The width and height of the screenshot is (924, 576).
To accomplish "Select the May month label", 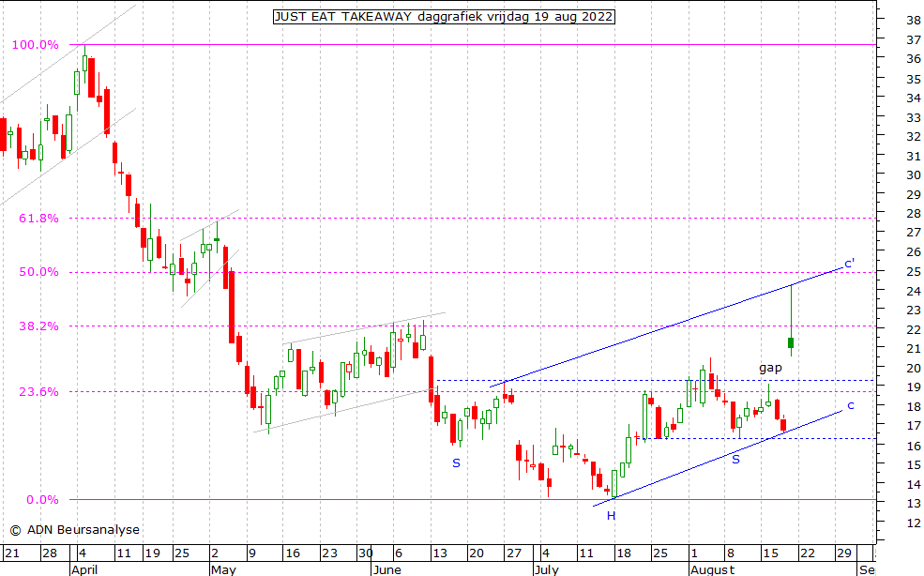I will tap(223, 569).
